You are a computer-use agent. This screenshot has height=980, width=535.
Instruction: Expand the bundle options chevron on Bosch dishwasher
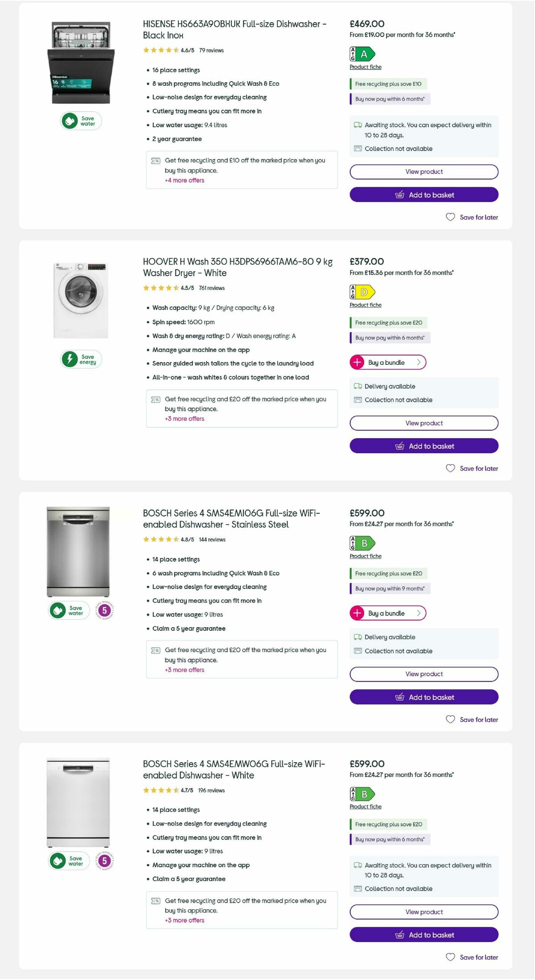419,613
